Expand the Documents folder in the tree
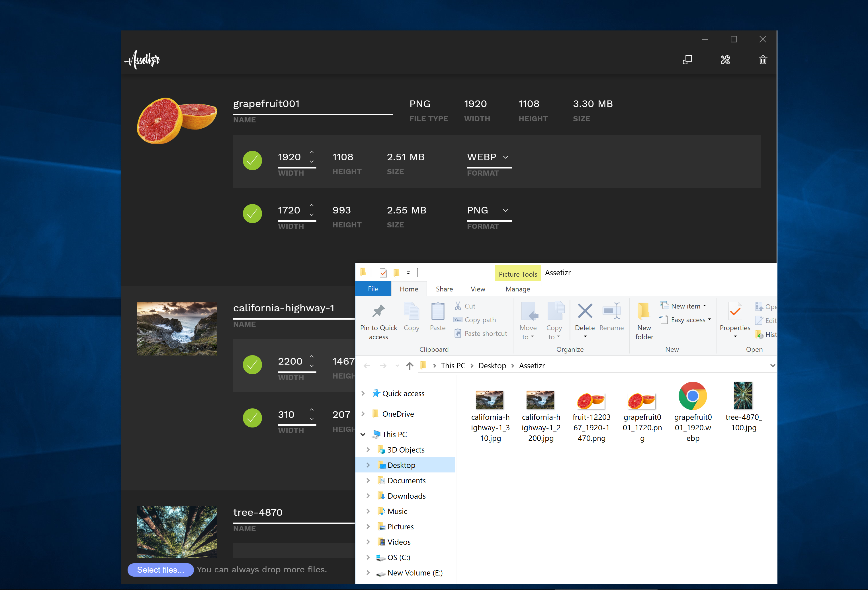Image resolution: width=868 pixels, height=590 pixels. (368, 481)
